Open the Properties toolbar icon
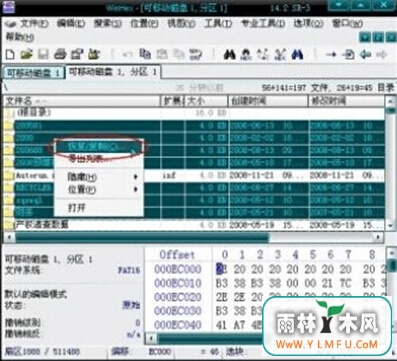397x361 pixels. (x=77, y=54)
